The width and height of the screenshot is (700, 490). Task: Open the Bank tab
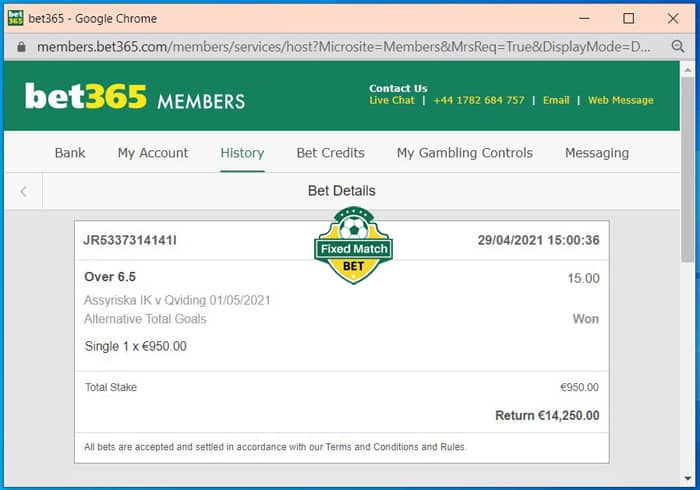[x=70, y=153]
